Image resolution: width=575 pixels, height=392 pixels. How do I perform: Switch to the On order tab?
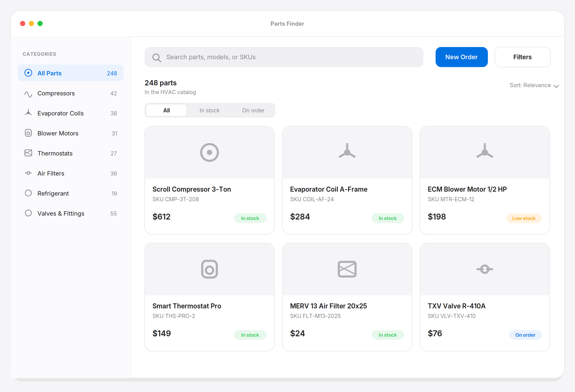(x=253, y=110)
